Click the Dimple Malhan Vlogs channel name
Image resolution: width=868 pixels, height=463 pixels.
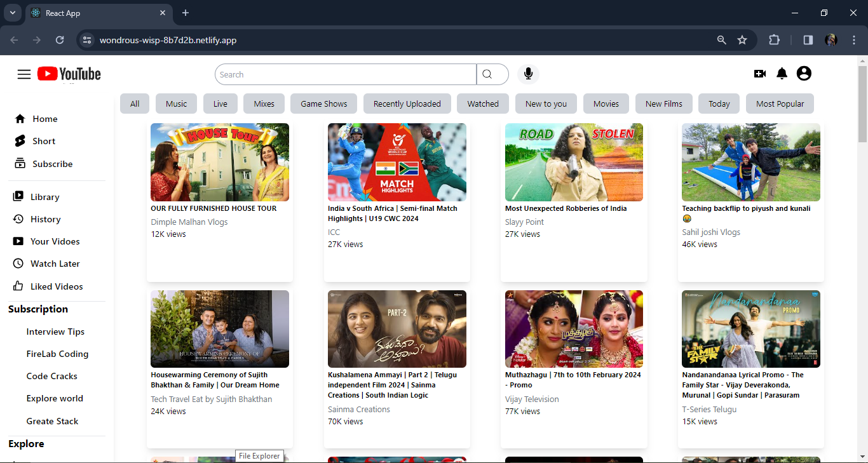[x=189, y=222]
